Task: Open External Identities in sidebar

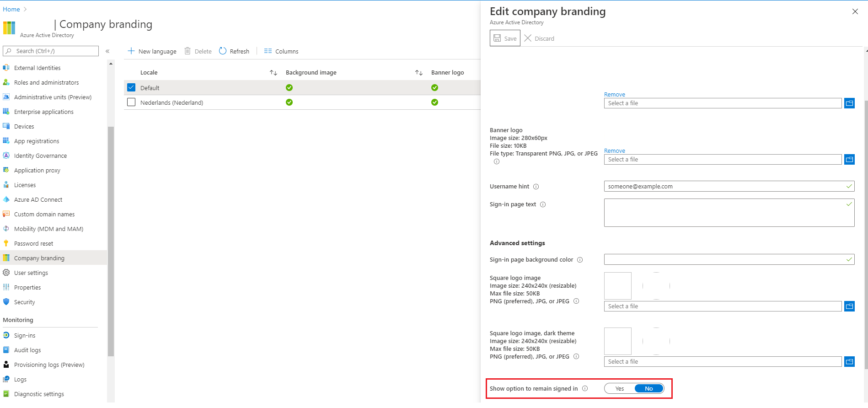Action: click(37, 68)
